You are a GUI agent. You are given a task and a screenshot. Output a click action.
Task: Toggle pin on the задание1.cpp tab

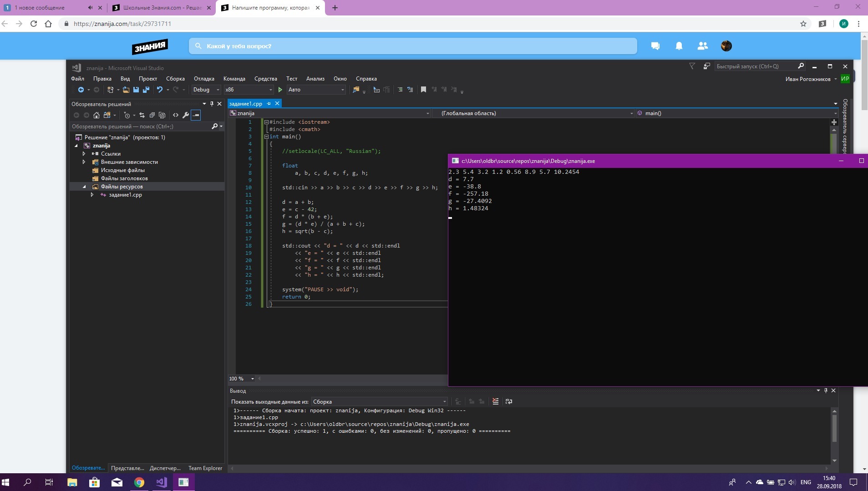pos(269,104)
